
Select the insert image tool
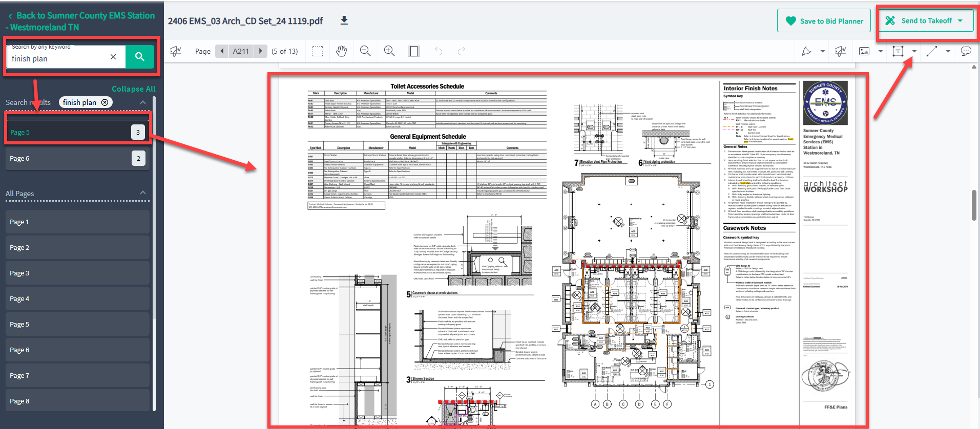(x=864, y=51)
